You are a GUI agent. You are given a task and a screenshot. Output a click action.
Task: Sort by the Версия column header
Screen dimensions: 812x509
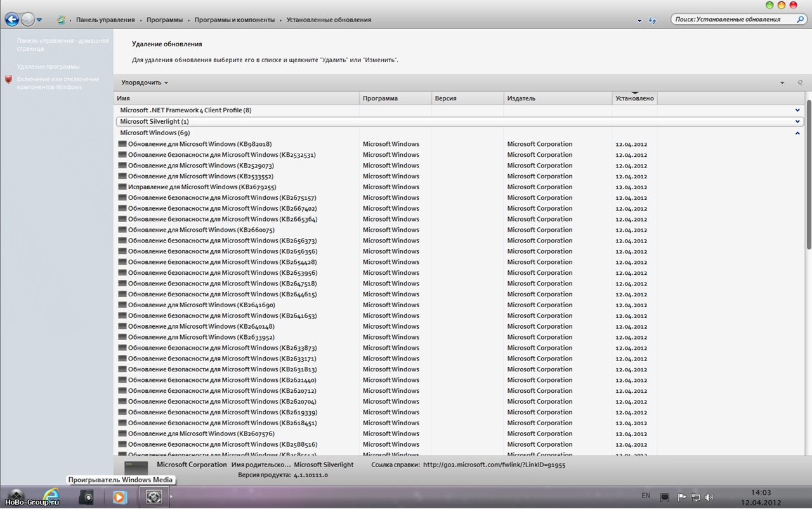coord(468,98)
